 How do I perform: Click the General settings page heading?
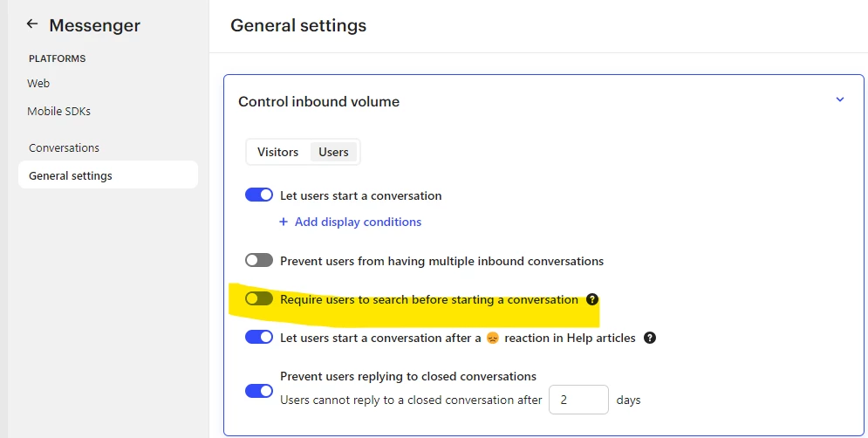tap(298, 25)
